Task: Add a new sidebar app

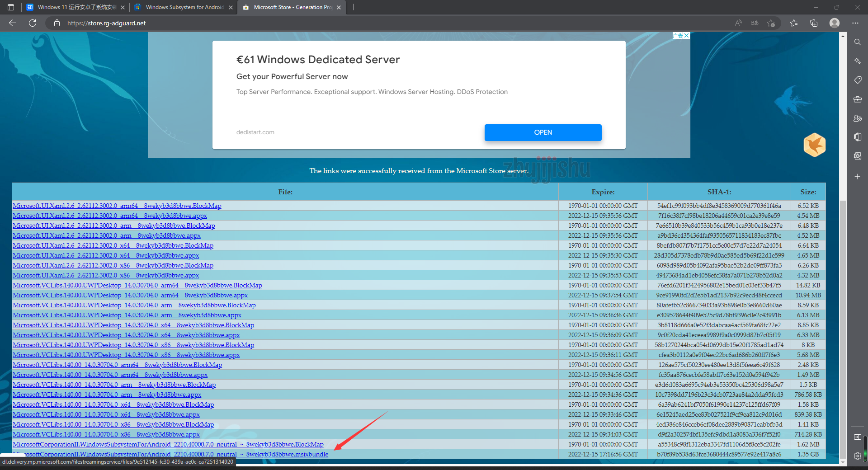Action: point(858,177)
